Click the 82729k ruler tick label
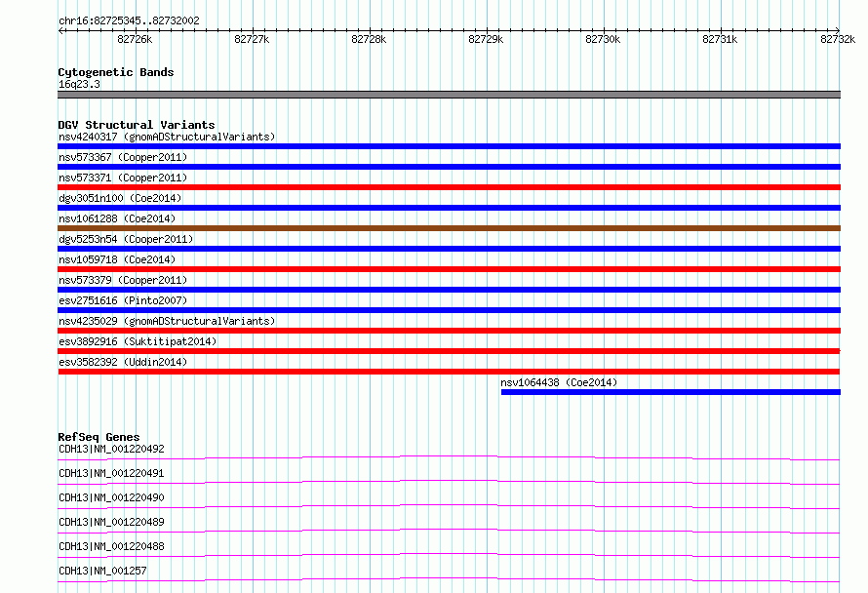This screenshot has width=868, height=593. [486, 39]
